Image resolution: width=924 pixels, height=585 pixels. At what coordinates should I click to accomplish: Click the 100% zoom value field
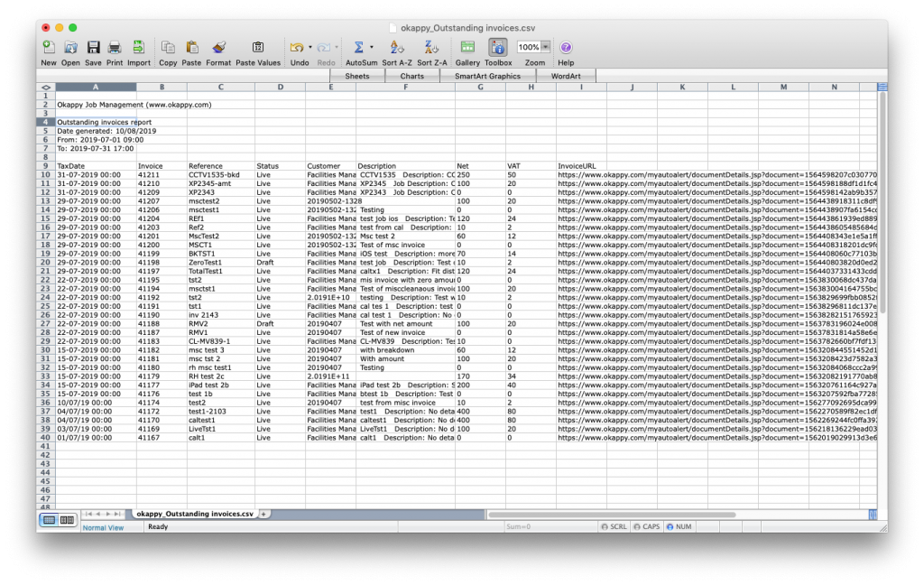pos(529,47)
